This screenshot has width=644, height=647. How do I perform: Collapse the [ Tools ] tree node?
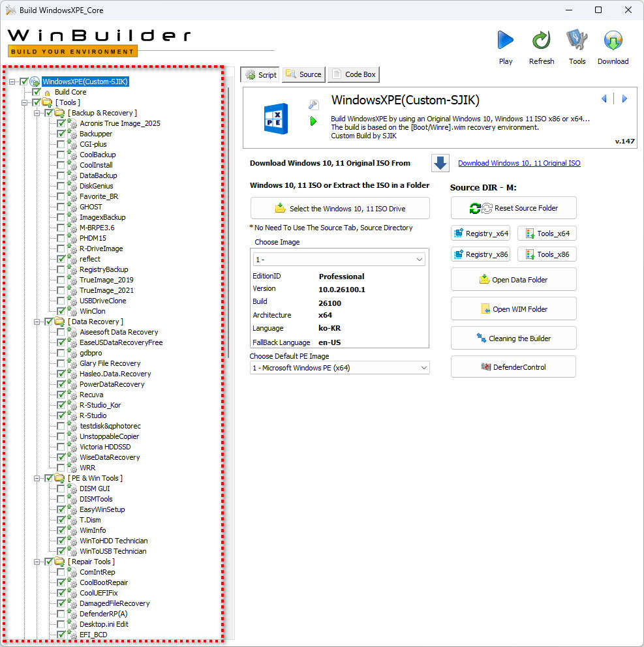point(24,102)
